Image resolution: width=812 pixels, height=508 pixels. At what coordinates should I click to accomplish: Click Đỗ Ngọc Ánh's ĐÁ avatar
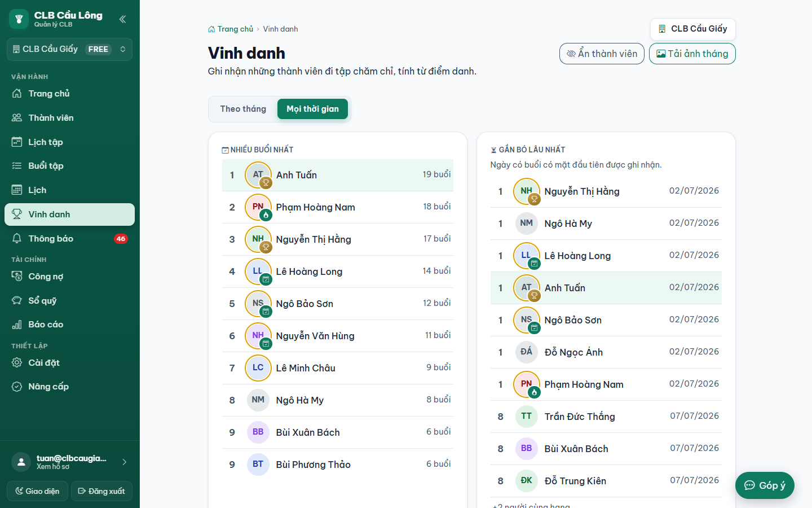527,352
